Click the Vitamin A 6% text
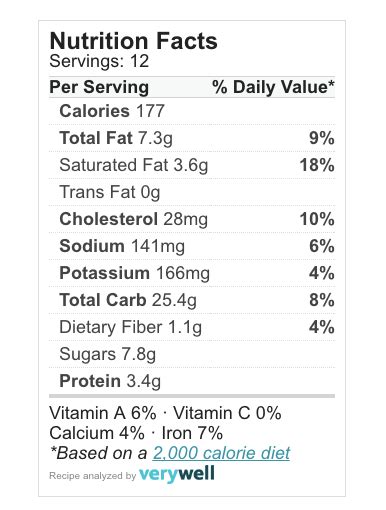 (103, 413)
